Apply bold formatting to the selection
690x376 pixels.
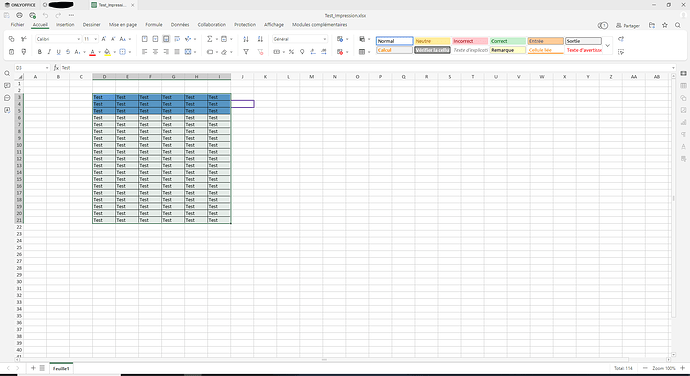point(40,52)
